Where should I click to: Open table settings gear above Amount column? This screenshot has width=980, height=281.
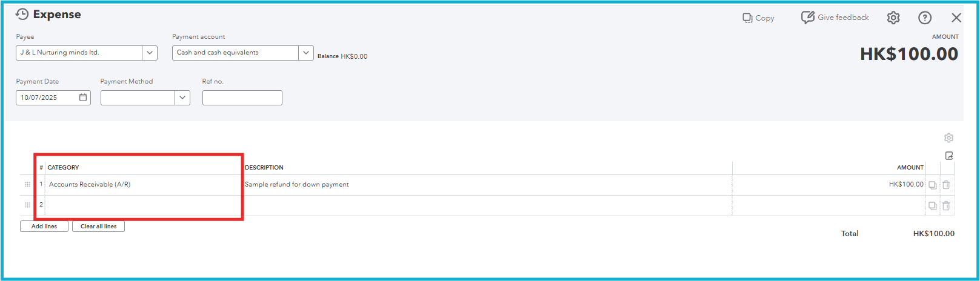tap(949, 138)
